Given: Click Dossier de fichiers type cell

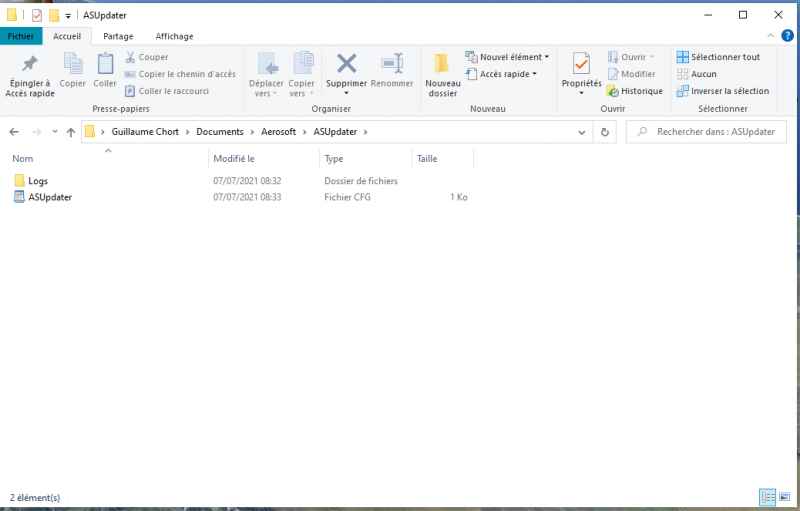Looking at the screenshot, I should (x=361, y=181).
